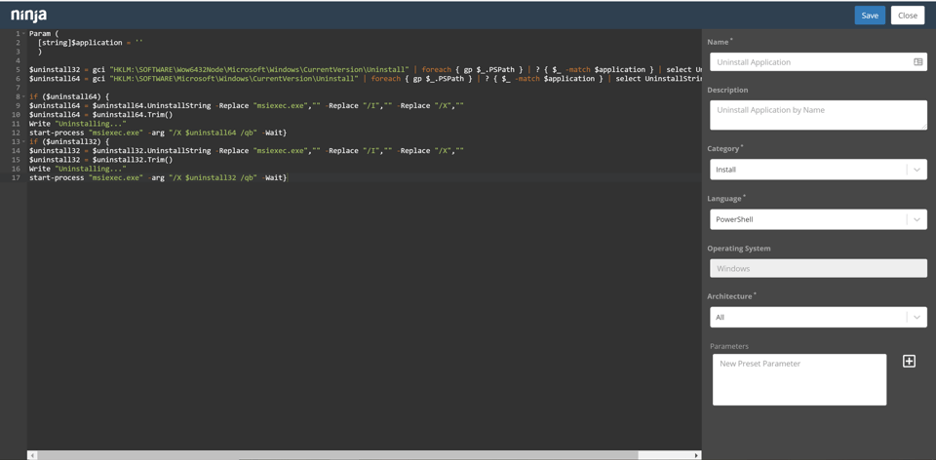Place cursor at end of line 17

(x=289, y=178)
